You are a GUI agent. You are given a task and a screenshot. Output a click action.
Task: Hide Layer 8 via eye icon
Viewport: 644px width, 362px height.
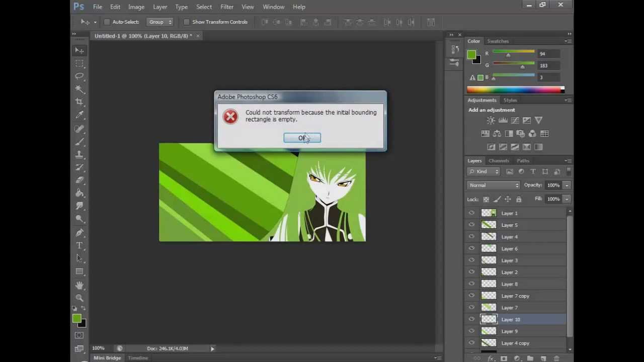[471, 284]
